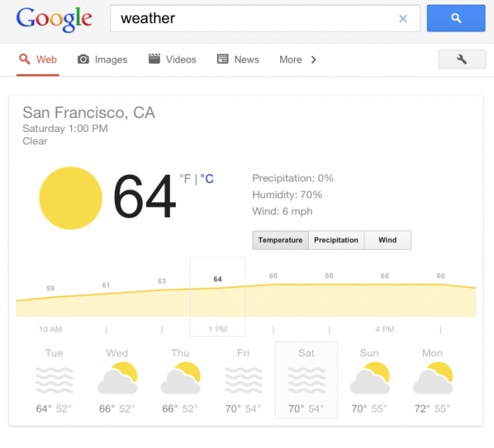This screenshot has height=448, width=494.
Task: Click the Google logo
Action: point(54,19)
